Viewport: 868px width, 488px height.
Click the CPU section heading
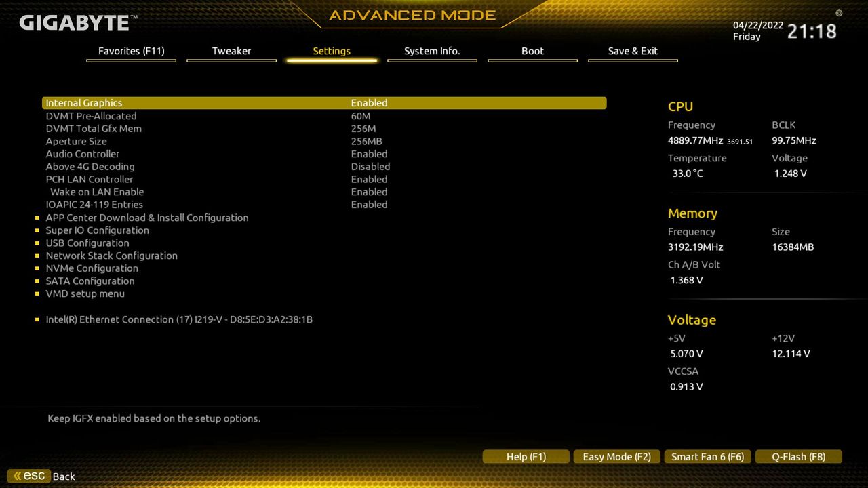coord(680,106)
